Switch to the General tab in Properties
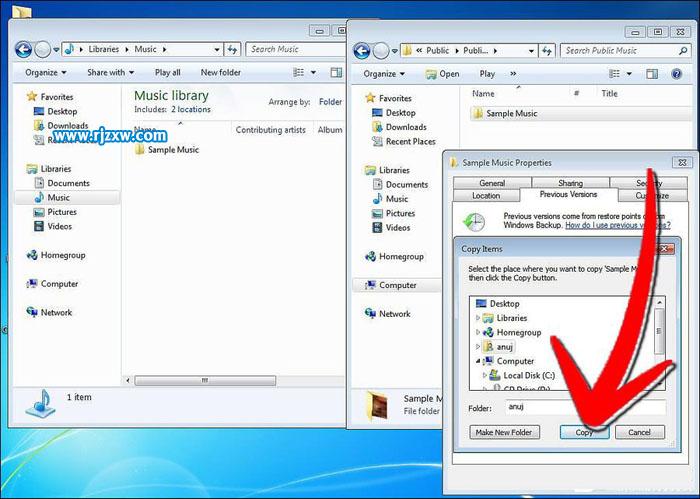This screenshot has height=499, width=700. [x=491, y=183]
